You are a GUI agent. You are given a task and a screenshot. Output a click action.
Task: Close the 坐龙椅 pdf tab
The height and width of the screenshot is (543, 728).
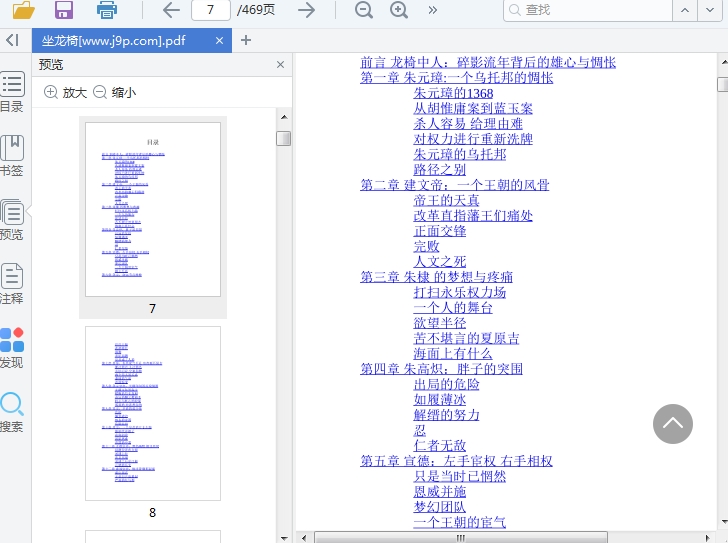tap(220, 40)
